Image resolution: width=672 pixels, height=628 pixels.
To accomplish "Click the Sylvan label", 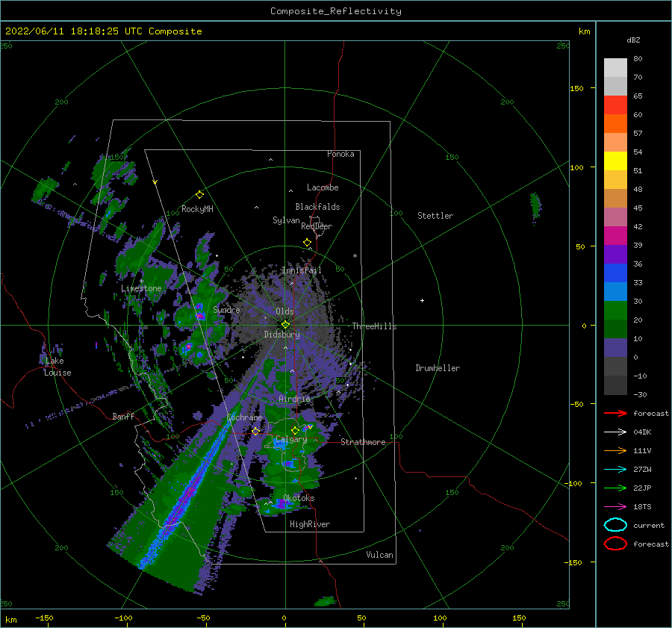I will click(x=286, y=220).
